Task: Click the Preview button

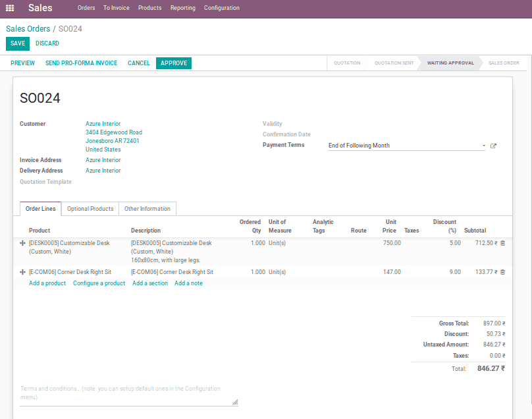Action: click(x=22, y=63)
